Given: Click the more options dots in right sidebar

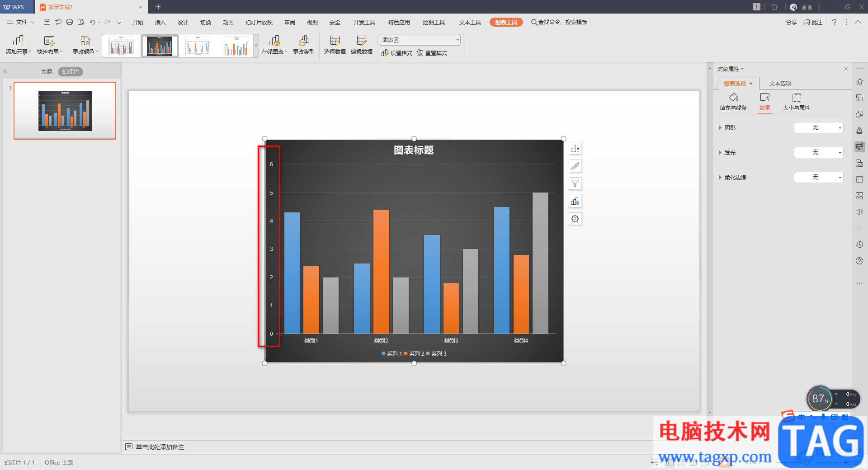Looking at the screenshot, I should pos(859,283).
